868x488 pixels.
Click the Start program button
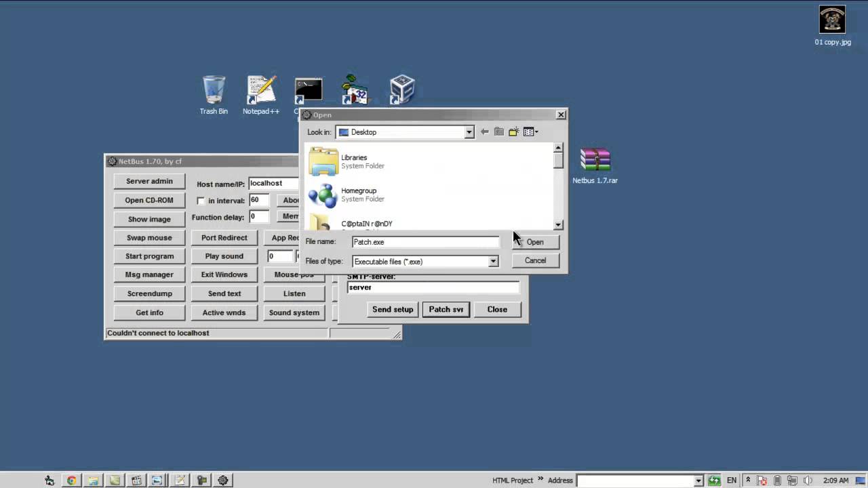click(x=149, y=256)
